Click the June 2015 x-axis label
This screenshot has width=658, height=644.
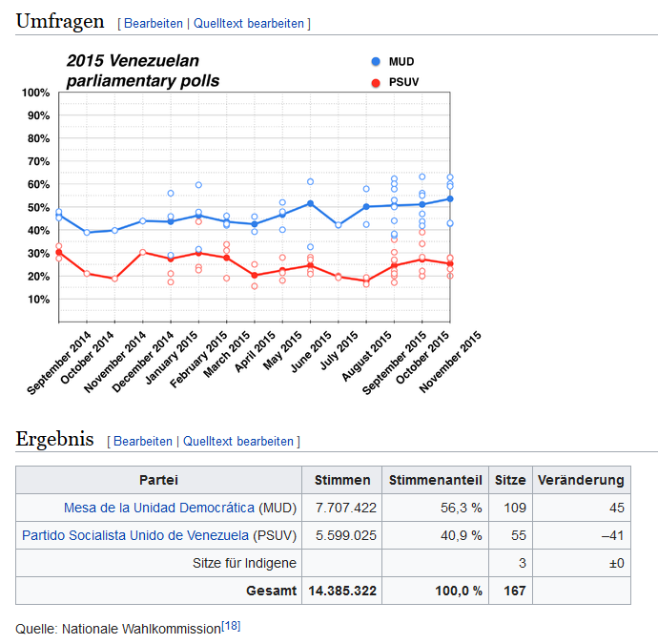point(311,352)
